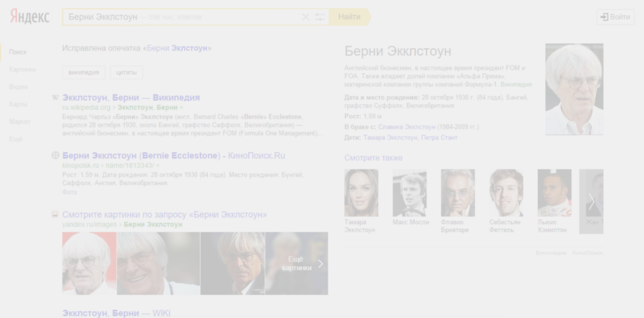Image resolution: width=644 pixels, height=318 pixels.
Task: Open result Экклстоун, Берни — Википедия
Action: 131,98
